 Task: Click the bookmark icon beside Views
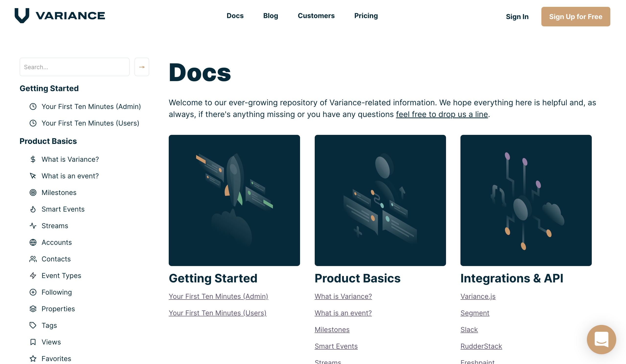coord(33,342)
